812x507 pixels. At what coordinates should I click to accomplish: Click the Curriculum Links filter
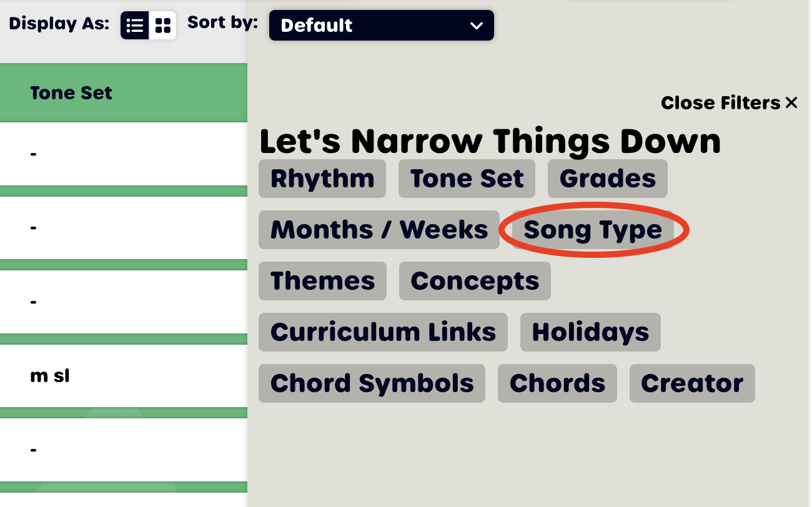pos(383,332)
